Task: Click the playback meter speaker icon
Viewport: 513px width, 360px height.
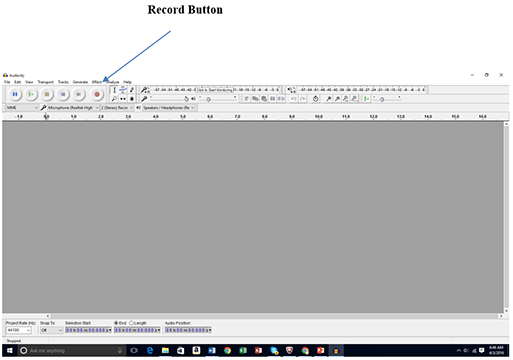Action: (291, 90)
